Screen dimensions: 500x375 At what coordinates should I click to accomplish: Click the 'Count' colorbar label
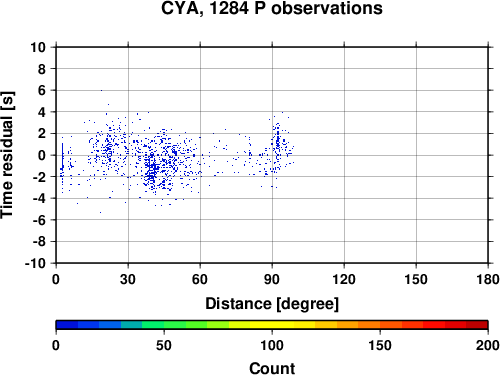pos(272,368)
